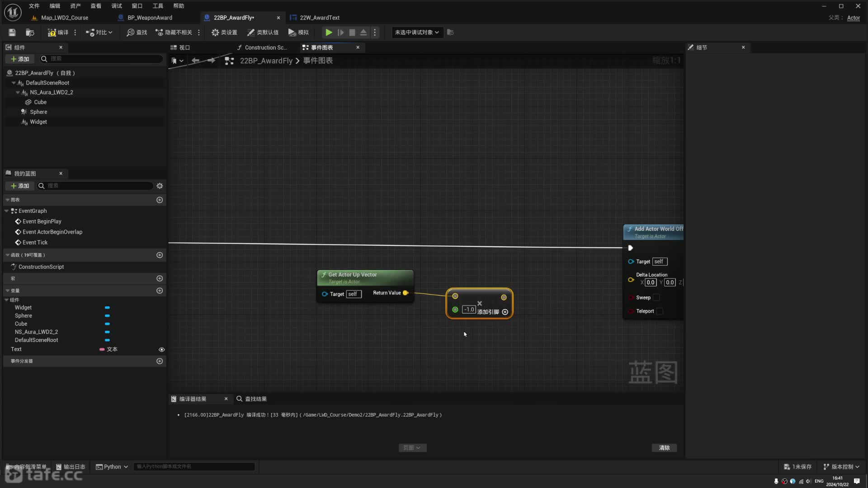Select the Add component icon in panel
This screenshot has height=488, width=868.
coord(20,58)
